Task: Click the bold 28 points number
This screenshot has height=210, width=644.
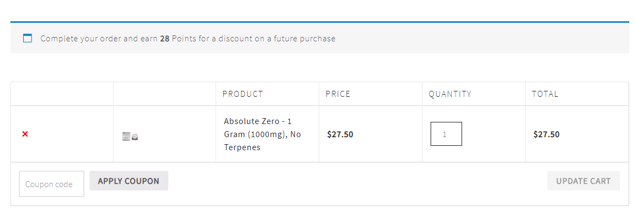Action: (x=165, y=39)
